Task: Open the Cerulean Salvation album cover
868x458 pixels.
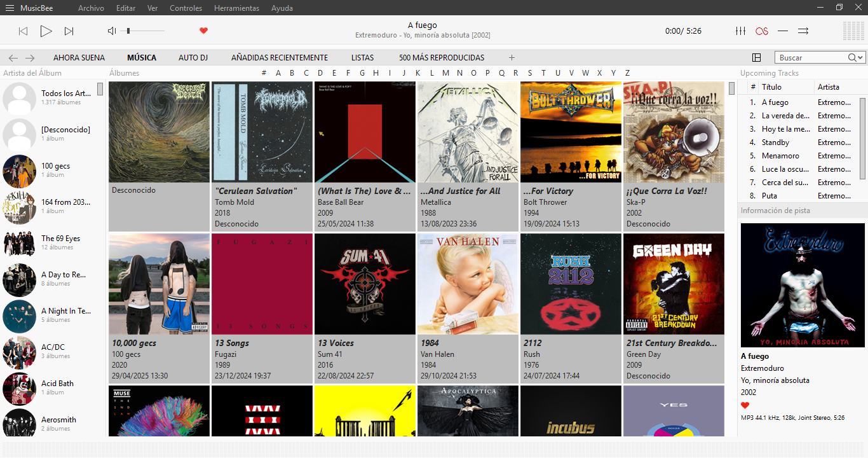Action: click(262, 132)
